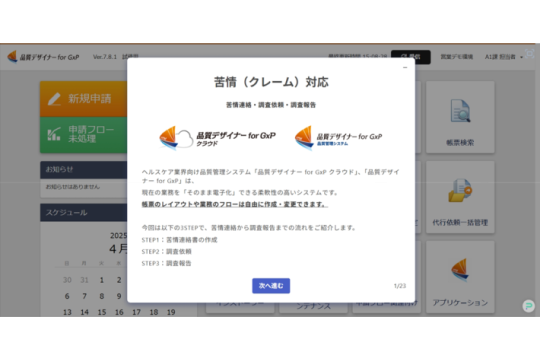Click the 品質デザイナー for GxP クラウド logo
The width and height of the screenshot is (540, 360).
tap(217, 138)
